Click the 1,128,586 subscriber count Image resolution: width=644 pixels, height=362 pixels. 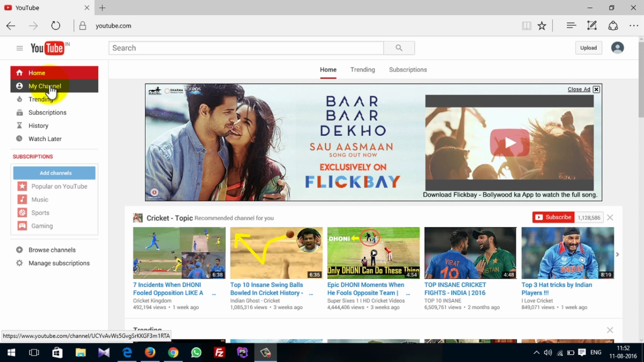coord(589,217)
